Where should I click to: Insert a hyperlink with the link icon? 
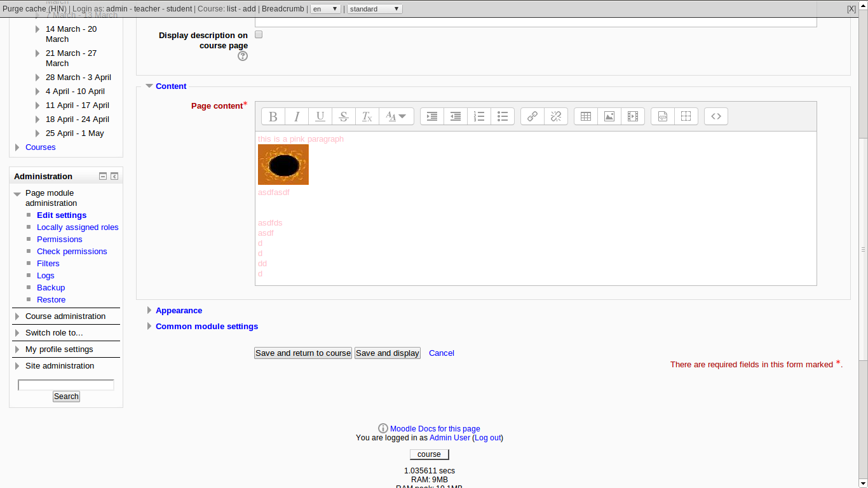point(532,116)
